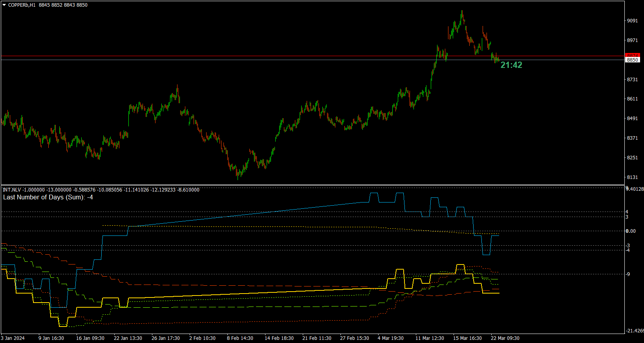This screenshot has height=343, width=644.
Task: Open the chart dropdown arrow beside COPPERb,H1
Action: [4, 5]
